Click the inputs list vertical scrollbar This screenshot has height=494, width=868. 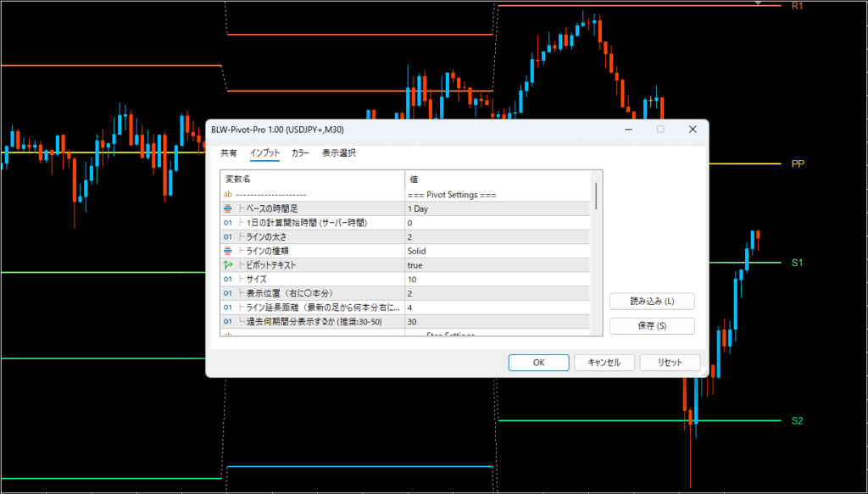pyautogui.click(x=596, y=197)
